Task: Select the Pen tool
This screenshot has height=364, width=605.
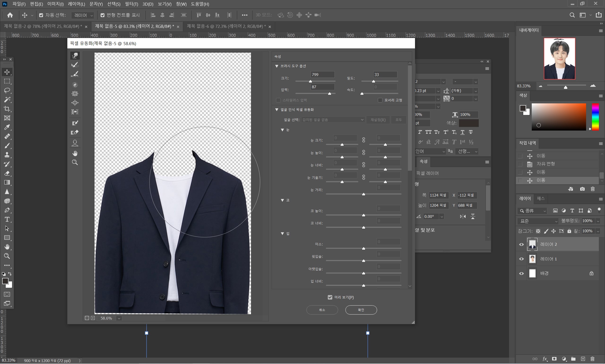Action: [x=7, y=210]
